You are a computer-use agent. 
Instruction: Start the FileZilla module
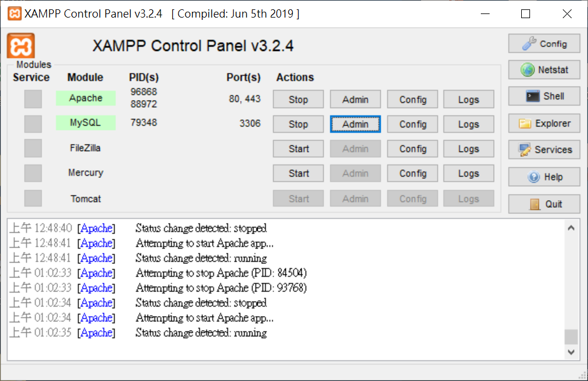click(x=298, y=149)
